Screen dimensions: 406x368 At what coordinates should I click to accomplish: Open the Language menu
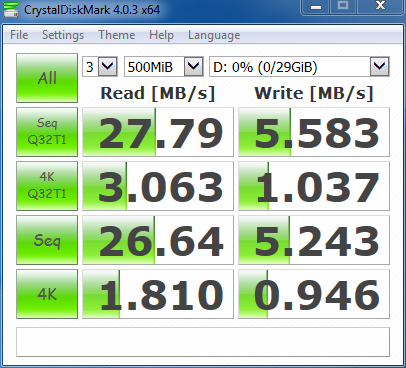[214, 35]
